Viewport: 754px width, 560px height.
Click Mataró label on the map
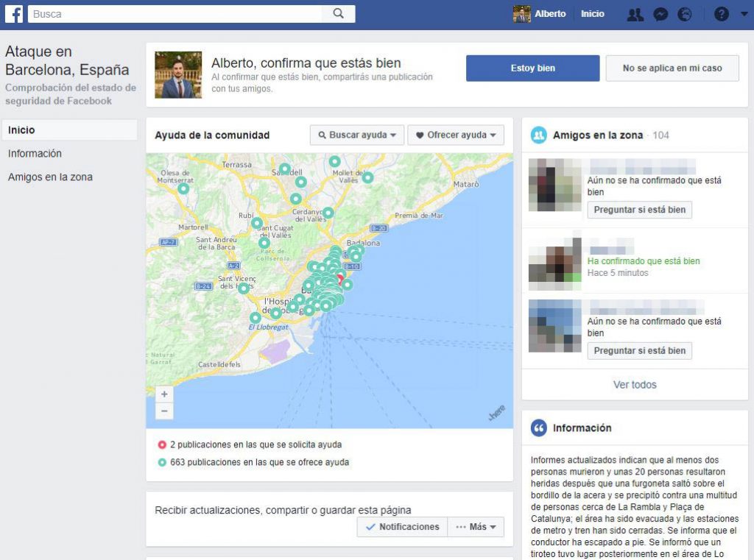(466, 184)
